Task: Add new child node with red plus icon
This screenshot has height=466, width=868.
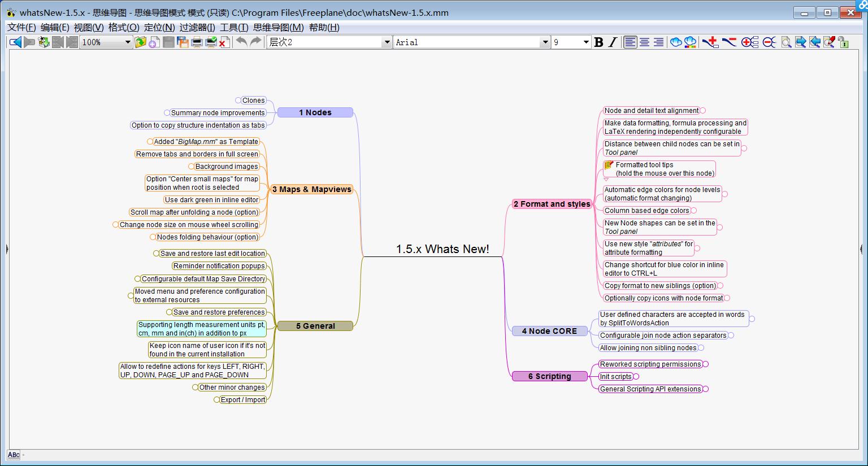Action: pos(710,42)
